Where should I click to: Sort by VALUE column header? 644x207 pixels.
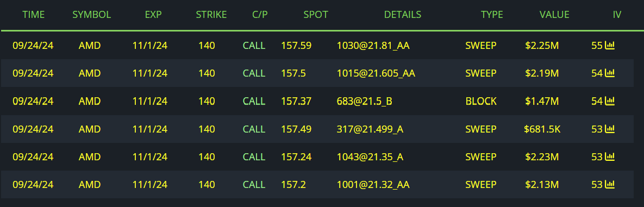554,15
